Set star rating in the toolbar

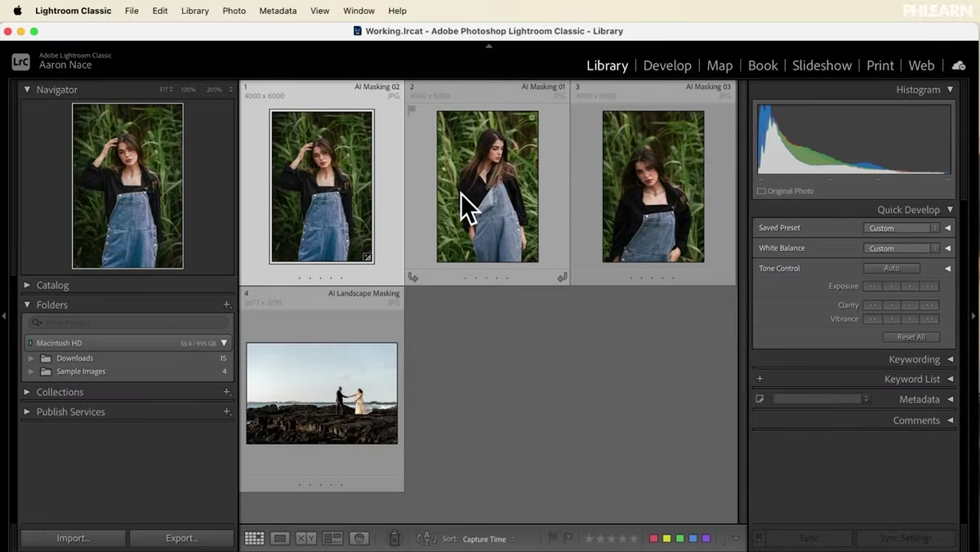(x=611, y=538)
